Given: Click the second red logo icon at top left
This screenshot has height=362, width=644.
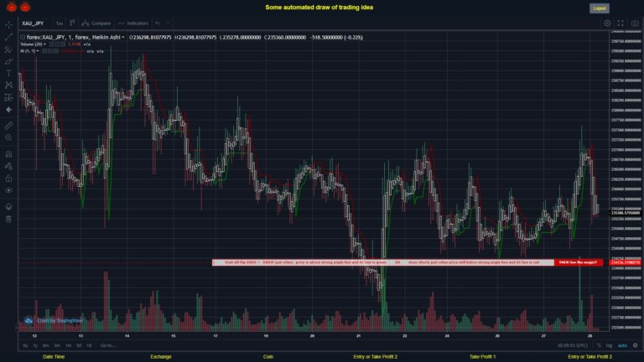Looking at the screenshot, I should 25,7.
